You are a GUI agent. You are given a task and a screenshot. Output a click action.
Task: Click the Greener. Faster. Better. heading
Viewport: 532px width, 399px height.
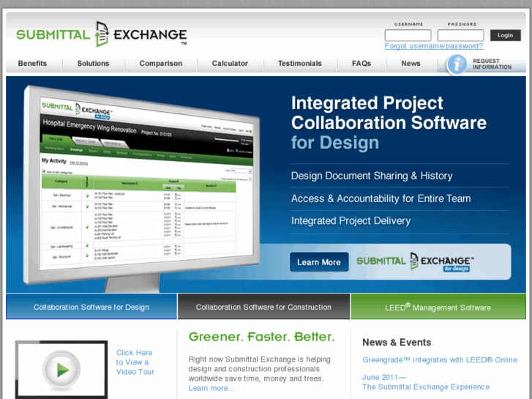[x=261, y=337]
